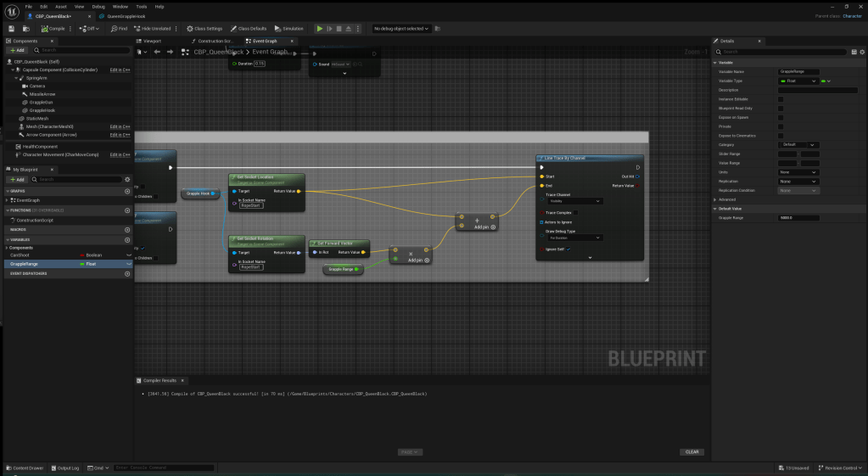Click the Find search tool
Screen dimensions: 868x476
click(x=119, y=28)
